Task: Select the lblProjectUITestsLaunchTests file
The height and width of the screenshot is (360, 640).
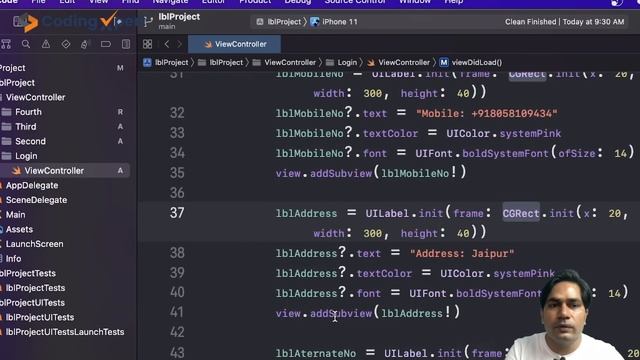Action: 65,332
